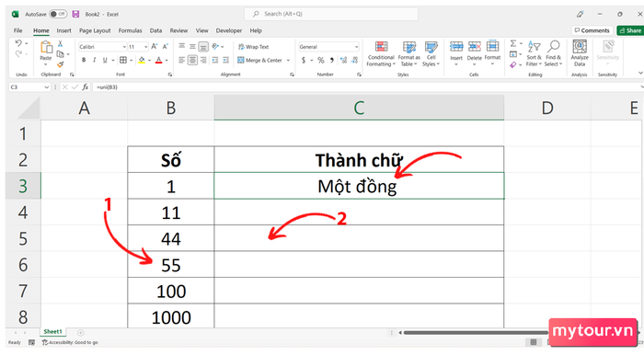The height and width of the screenshot is (355, 644).
Task: Toggle Bold formatting
Action: pos(84,60)
